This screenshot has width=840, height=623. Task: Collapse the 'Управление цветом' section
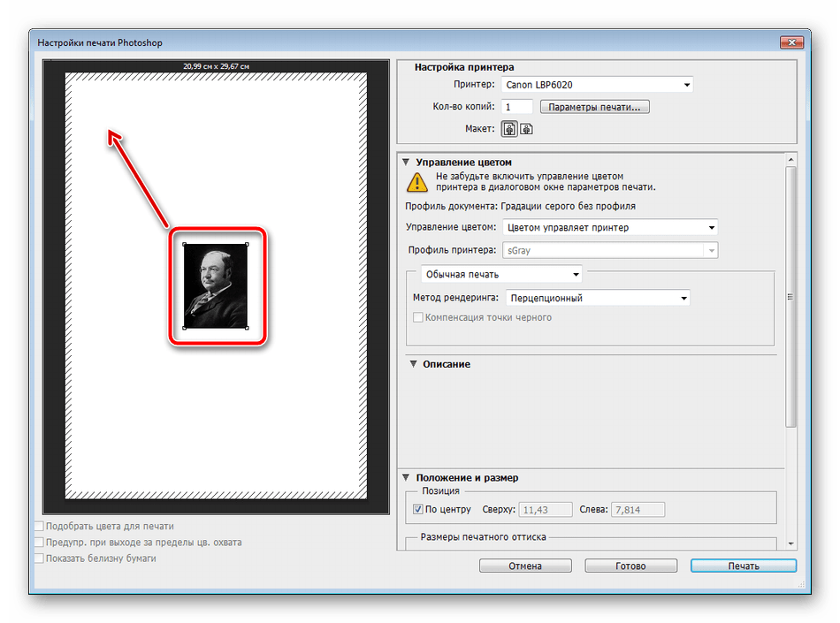point(407,162)
